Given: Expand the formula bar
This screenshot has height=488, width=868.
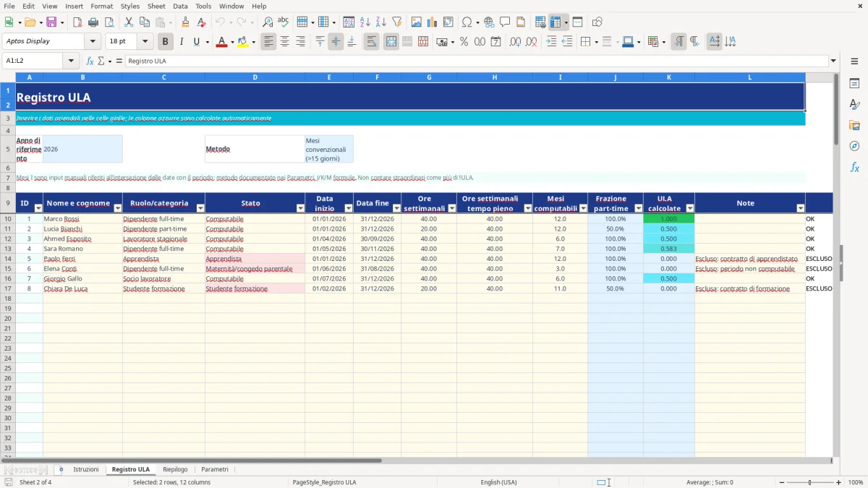Looking at the screenshot, I should point(834,61).
